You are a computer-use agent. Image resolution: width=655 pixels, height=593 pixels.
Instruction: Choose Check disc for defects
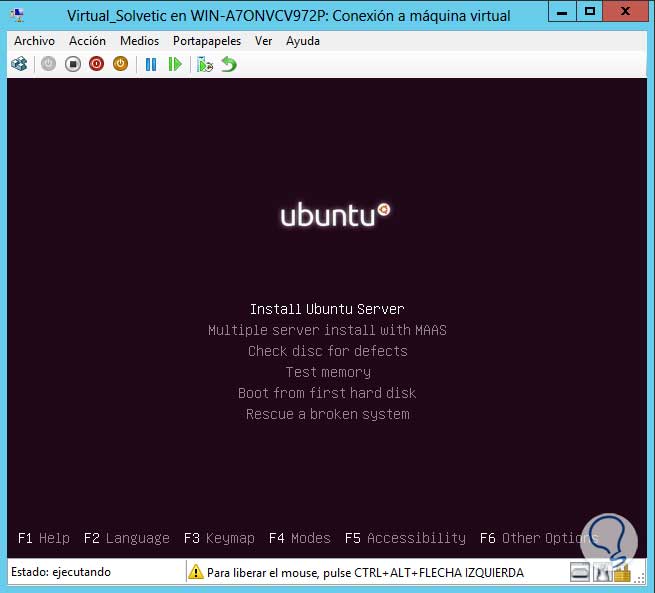[328, 351]
